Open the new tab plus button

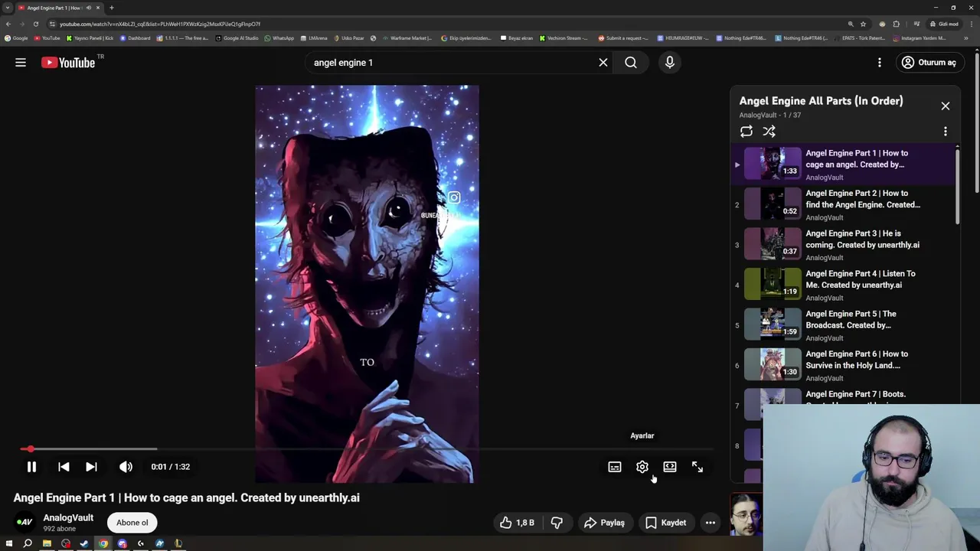click(x=111, y=8)
